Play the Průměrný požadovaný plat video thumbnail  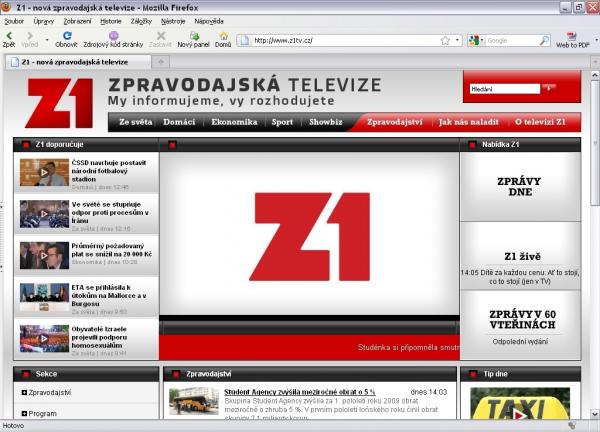(x=44, y=256)
